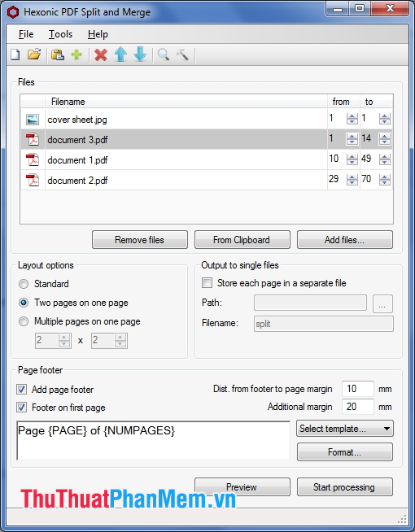Toggle Footer on first page checkbox

(22, 408)
